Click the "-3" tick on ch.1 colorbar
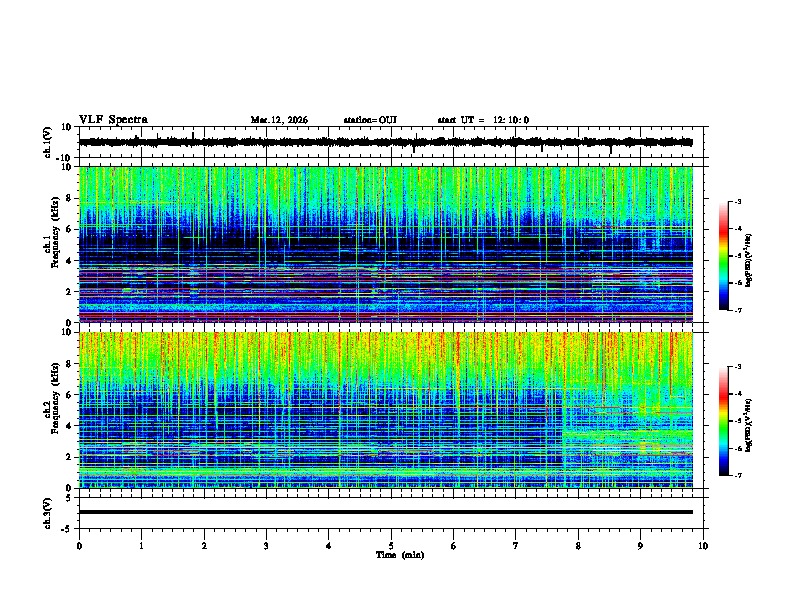 point(738,201)
